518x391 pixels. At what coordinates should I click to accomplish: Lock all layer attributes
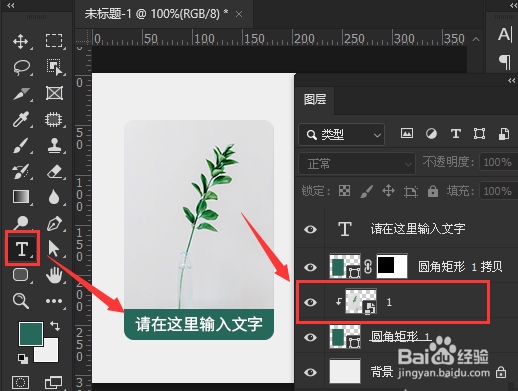(433, 191)
